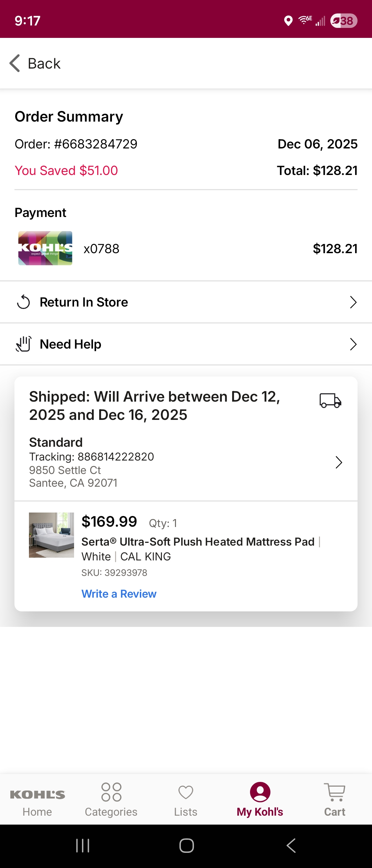Tap the Back chevron arrow icon
Viewport: 372px width, 868px height.
tap(15, 63)
